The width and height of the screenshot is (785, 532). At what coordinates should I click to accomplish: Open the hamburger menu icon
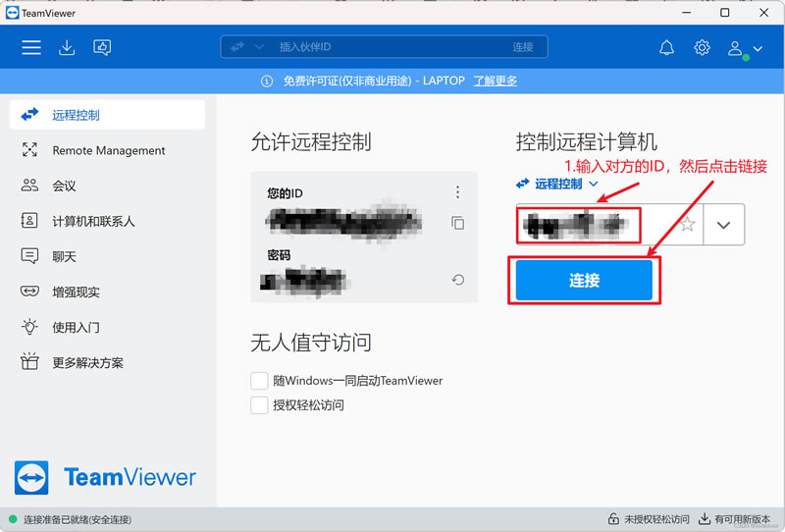coord(31,47)
